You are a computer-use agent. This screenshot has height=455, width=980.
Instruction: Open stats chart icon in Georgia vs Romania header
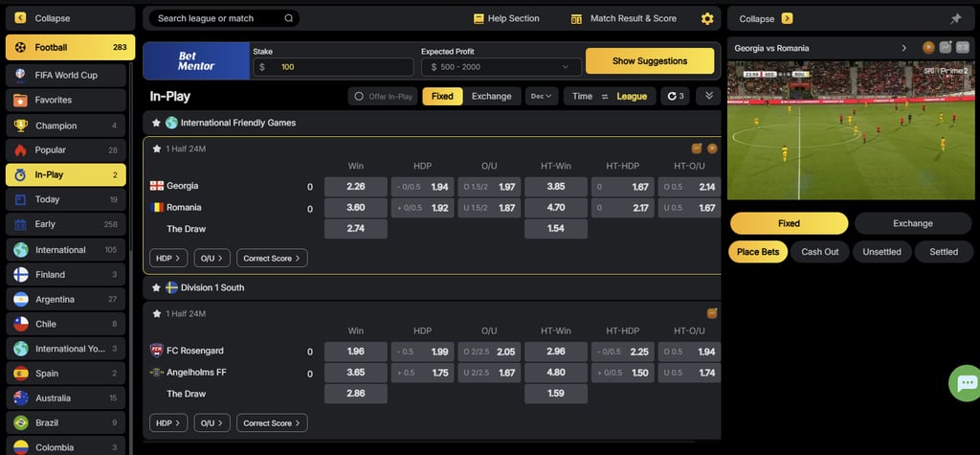(x=946, y=48)
